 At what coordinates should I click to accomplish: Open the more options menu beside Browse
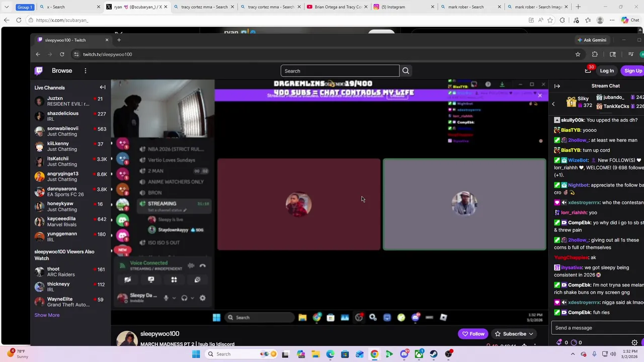pyautogui.click(x=86, y=71)
